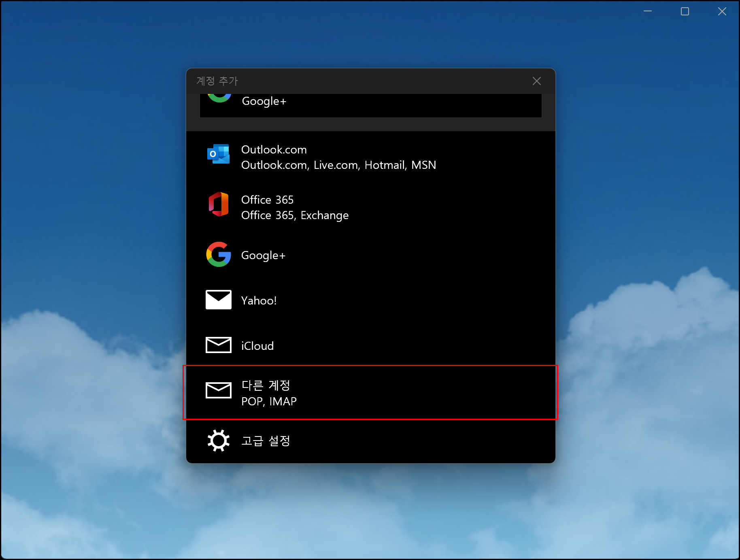740x560 pixels.
Task: Click the Office 365 logo icon
Action: (x=219, y=204)
